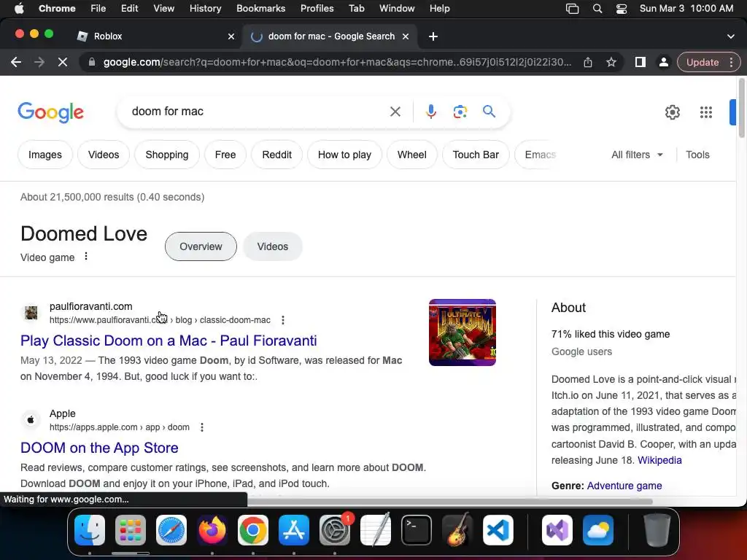
Task: Open the Trash in the Dock
Action: (x=657, y=530)
